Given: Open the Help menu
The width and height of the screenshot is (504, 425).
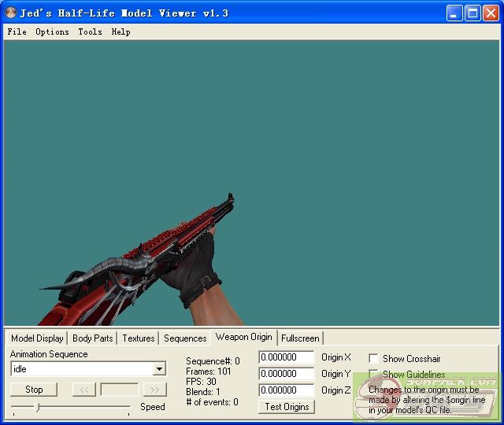Looking at the screenshot, I should click(x=120, y=32).
